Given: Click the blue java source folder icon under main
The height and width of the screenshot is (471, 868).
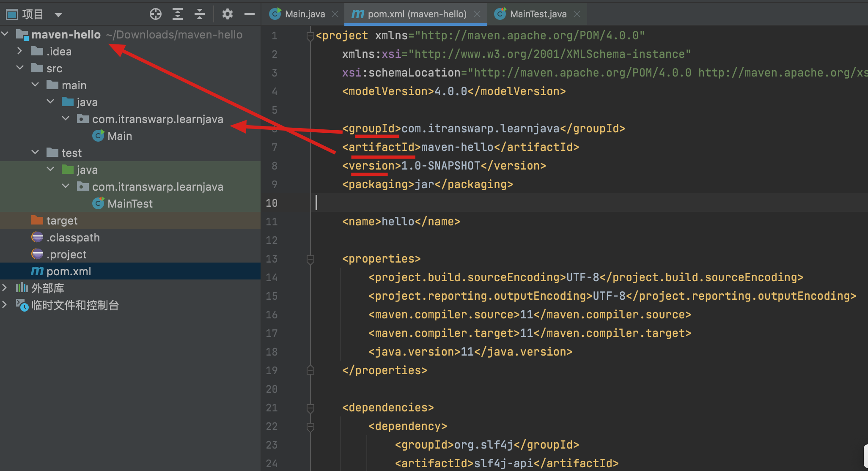Looking at the screenshot, I should (68, 101).
